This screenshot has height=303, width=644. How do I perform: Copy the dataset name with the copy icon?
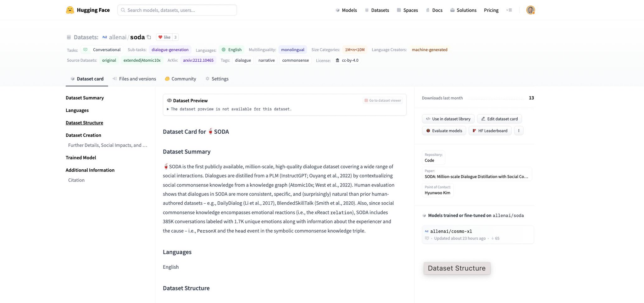coord(149,37)
